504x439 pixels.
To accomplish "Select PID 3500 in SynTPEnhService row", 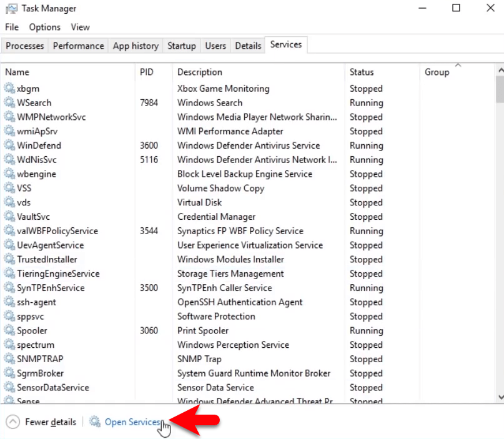I will [x=149, y=288].
